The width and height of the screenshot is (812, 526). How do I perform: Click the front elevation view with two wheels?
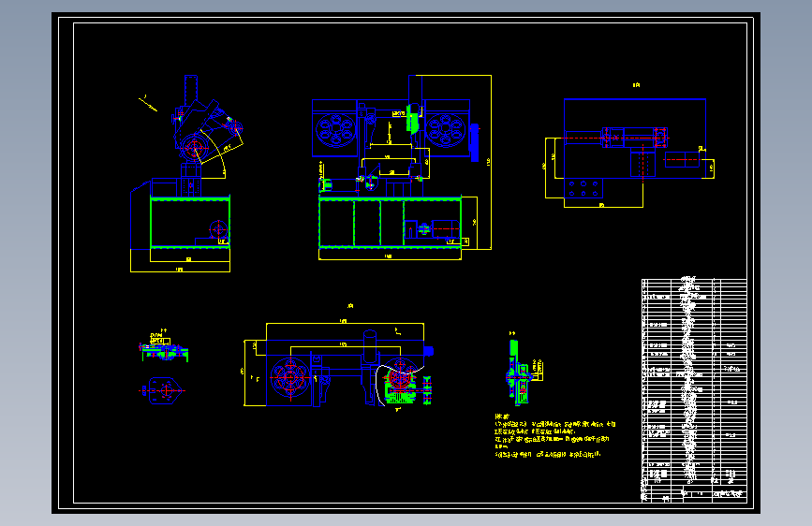(402, 168)
